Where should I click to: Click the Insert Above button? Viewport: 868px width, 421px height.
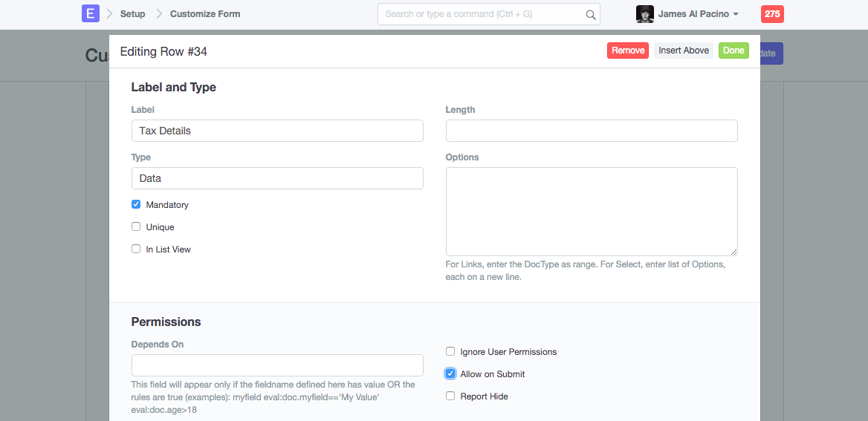coord(684,50)
